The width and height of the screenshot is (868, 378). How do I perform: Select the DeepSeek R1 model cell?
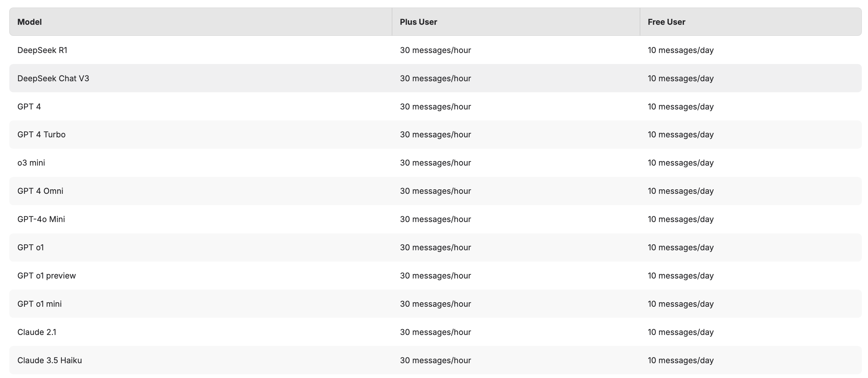click(x=42, y=50)
